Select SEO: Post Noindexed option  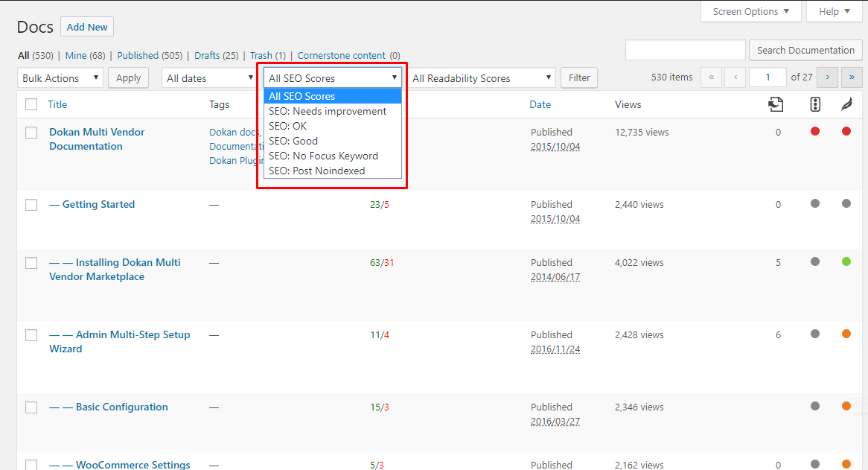(x=333, y=171)
